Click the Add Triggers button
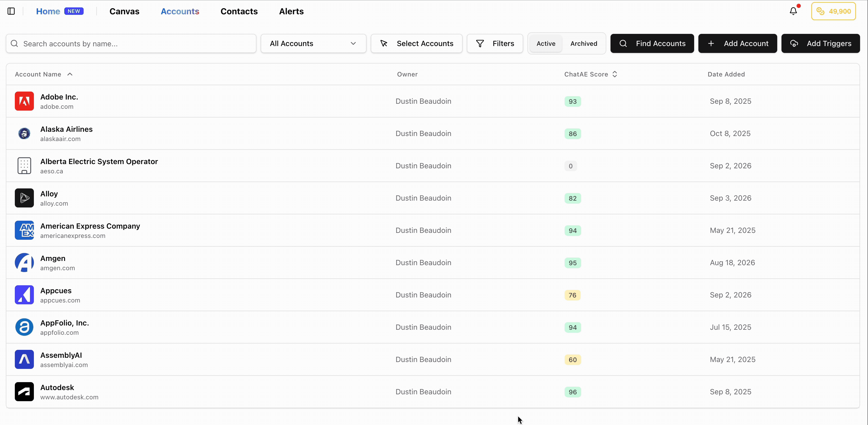 [x=820, y=43]
